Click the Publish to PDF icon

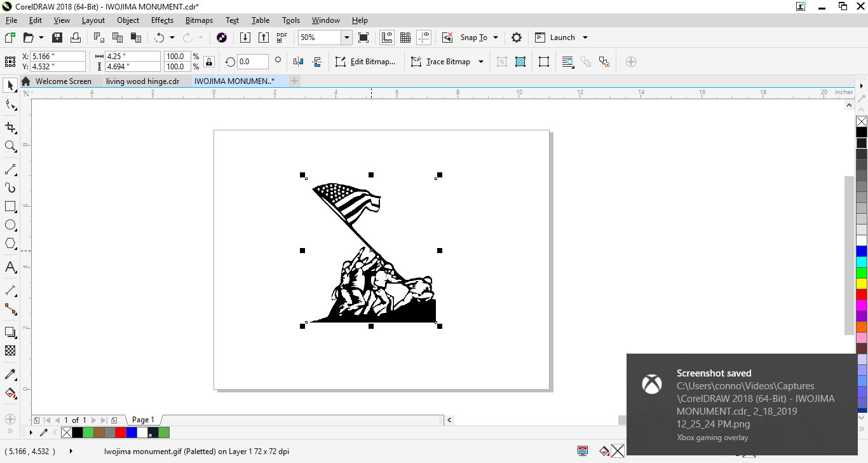tap(282, 38)
